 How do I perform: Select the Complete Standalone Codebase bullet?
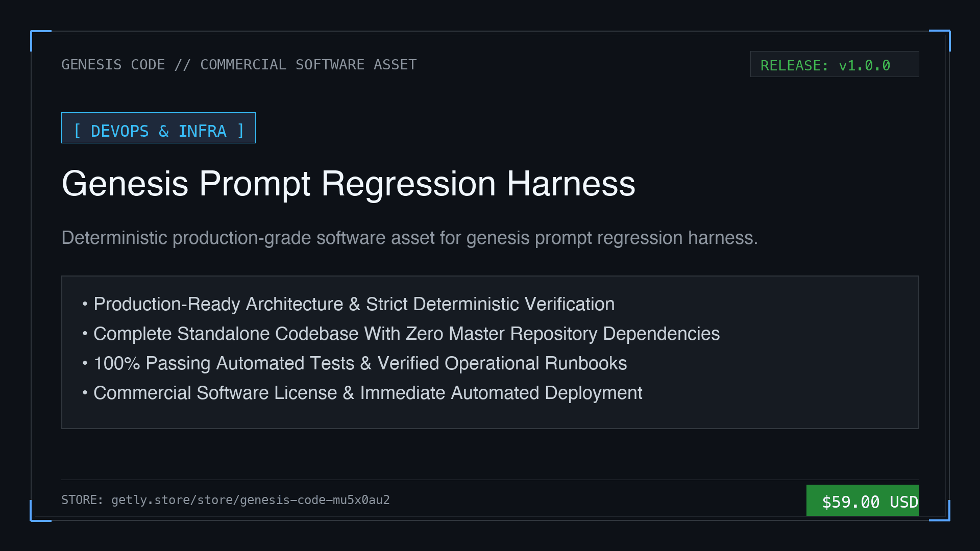coord(401,334)
